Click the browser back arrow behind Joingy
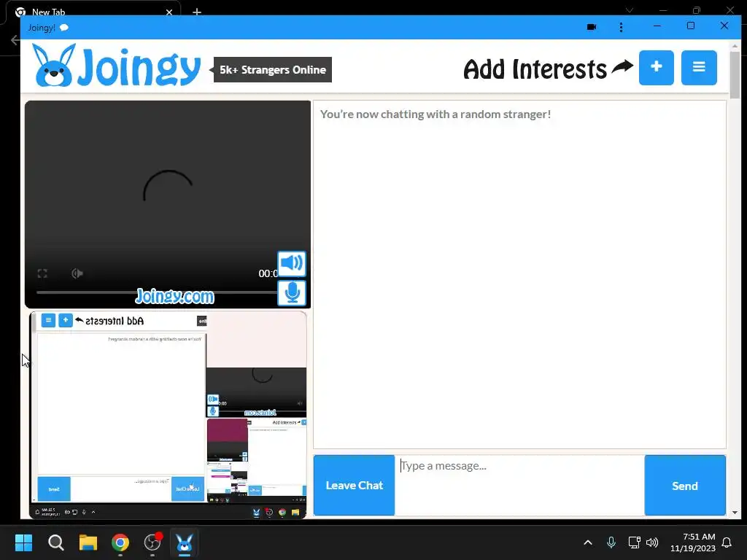Image resolution: width=747 pixels, height=560 pixels. tap(15, 41)
